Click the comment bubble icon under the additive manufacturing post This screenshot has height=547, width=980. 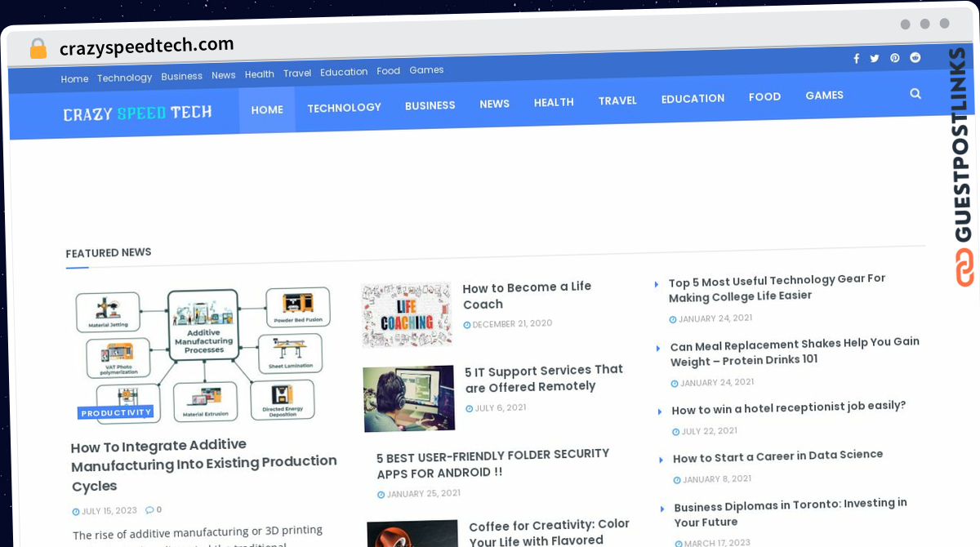(149, 509)
